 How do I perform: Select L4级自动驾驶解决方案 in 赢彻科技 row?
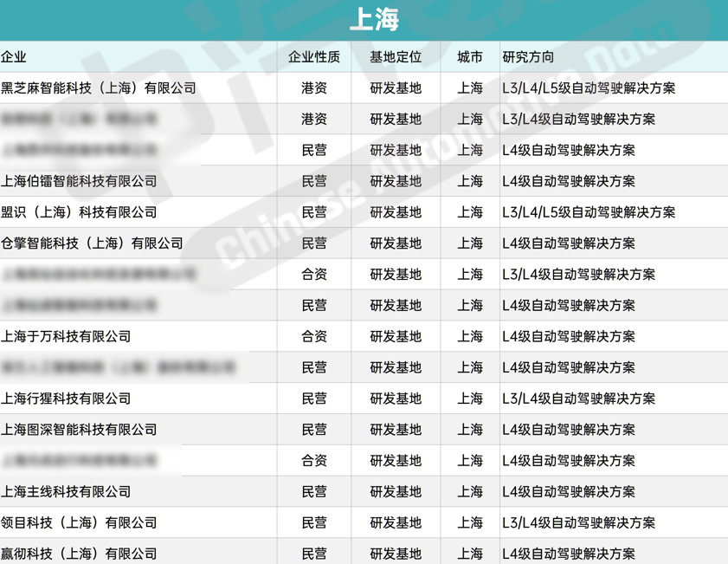coord(569,554)
